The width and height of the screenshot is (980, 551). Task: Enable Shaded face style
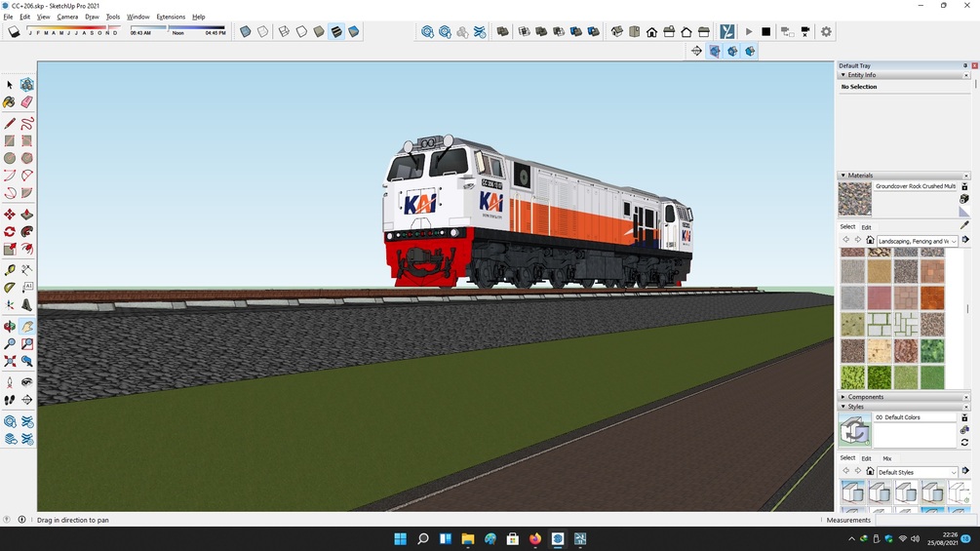pyautogui.click(x=320, y=31)
